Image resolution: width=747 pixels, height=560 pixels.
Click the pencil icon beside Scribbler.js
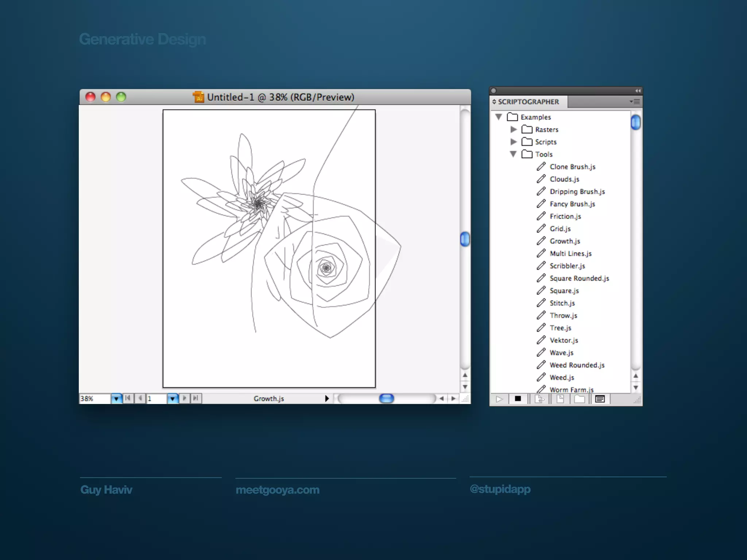(541, 265)
